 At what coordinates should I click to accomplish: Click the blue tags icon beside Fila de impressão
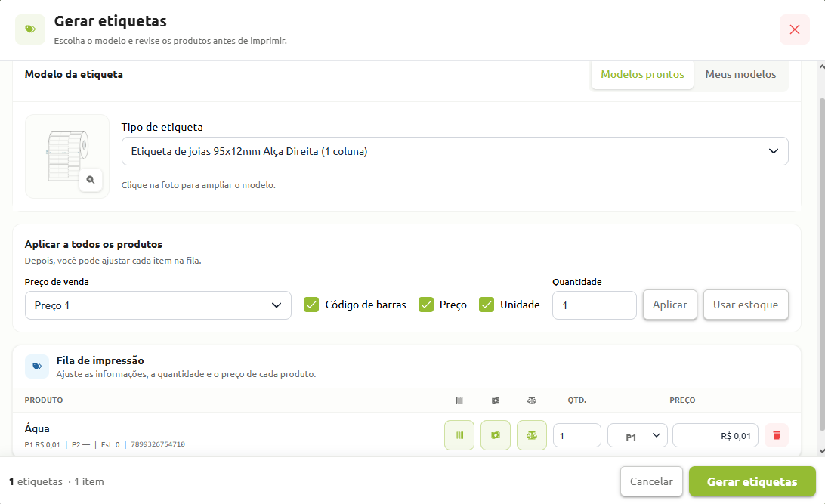37,366
